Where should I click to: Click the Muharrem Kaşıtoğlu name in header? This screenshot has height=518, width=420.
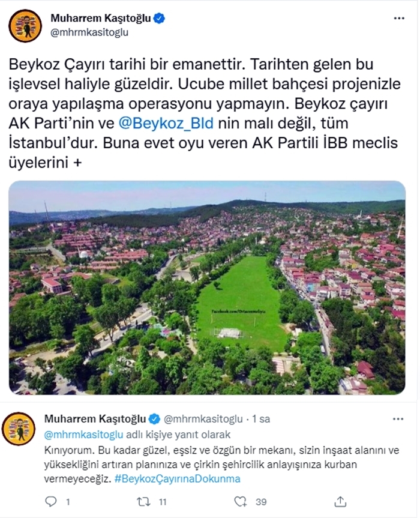coord(101,18)
